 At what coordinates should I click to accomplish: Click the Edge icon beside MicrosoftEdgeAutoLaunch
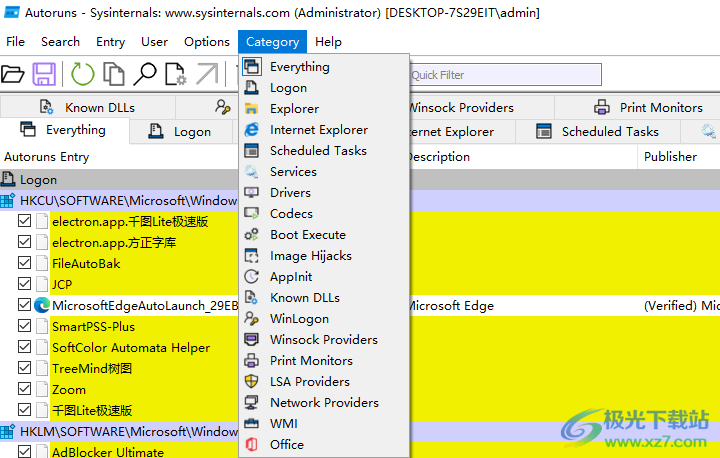tap(42, 305)
